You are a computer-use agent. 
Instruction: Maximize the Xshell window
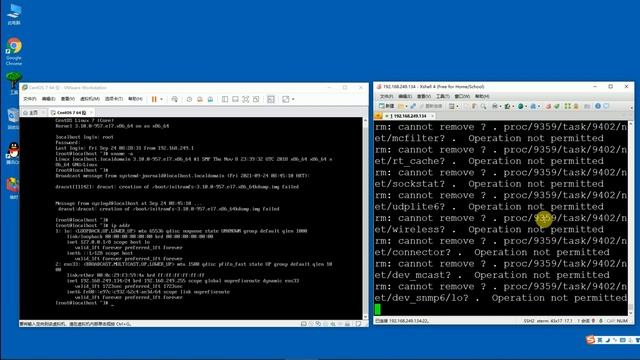611,87
